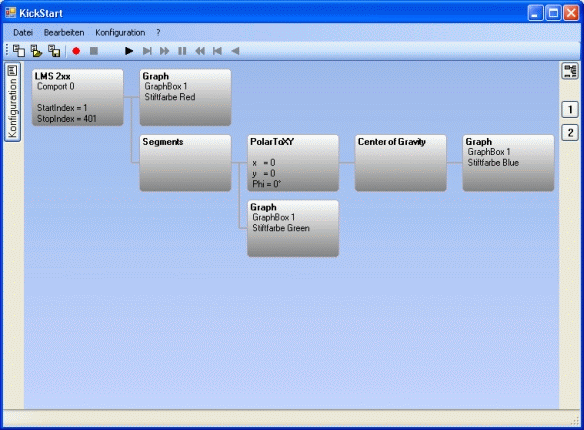Click the 'Comport 0' text
This screenshot has height=430, width=584.
(55, 86)
